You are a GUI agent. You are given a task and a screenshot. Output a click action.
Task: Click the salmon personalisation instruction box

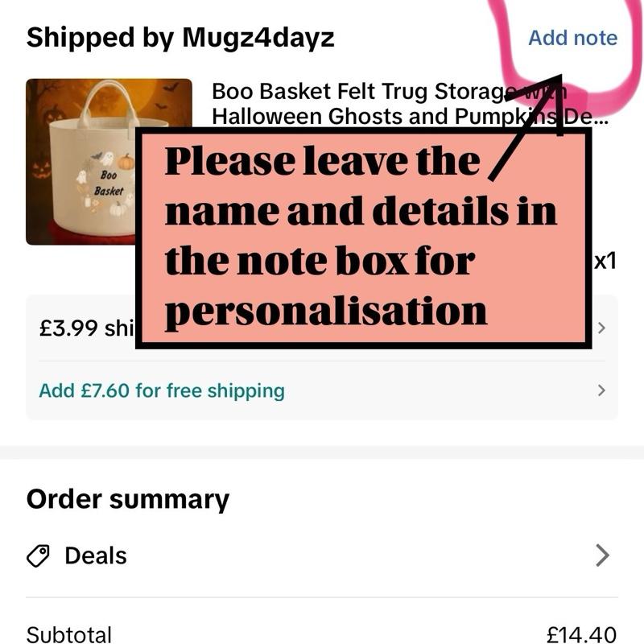pyautogui.click(x=364, y=238)
